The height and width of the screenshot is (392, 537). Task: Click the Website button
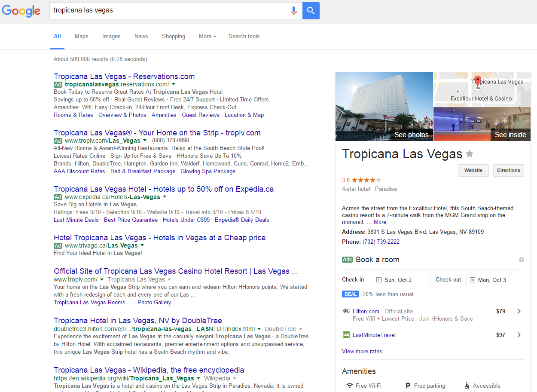coord(473,170)
